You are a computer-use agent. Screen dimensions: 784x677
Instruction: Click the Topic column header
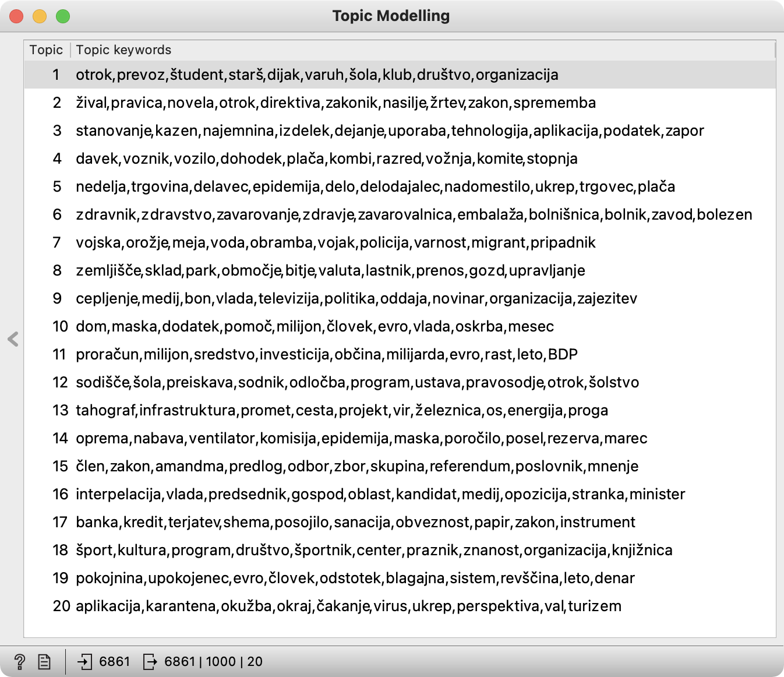point(46,50)
